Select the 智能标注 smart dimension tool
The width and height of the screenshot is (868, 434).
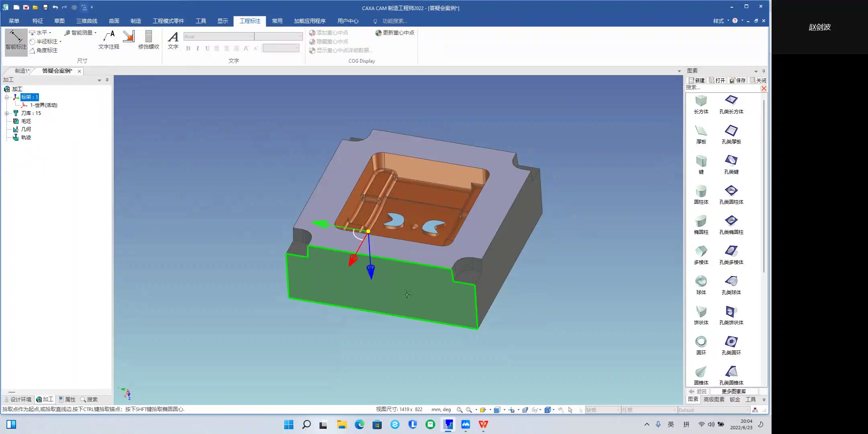click(x=16, y=39)
